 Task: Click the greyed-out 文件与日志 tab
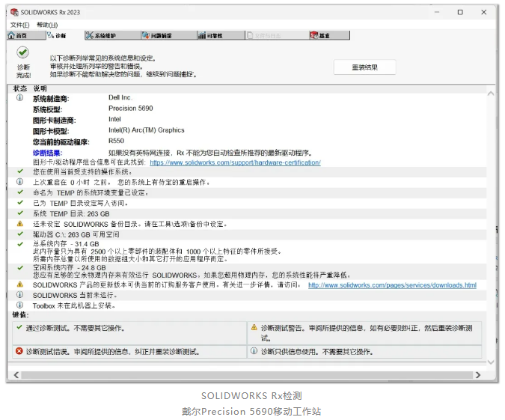(277, 35)
